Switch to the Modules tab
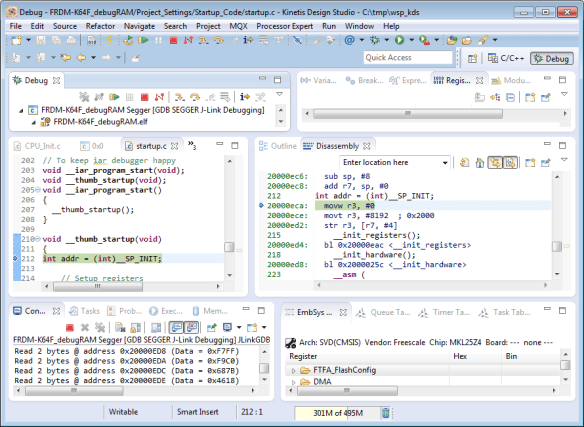 (511, 80)
